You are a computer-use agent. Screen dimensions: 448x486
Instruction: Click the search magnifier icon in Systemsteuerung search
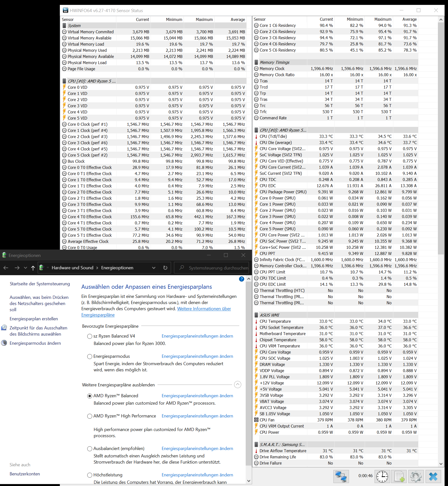point(182,268)
